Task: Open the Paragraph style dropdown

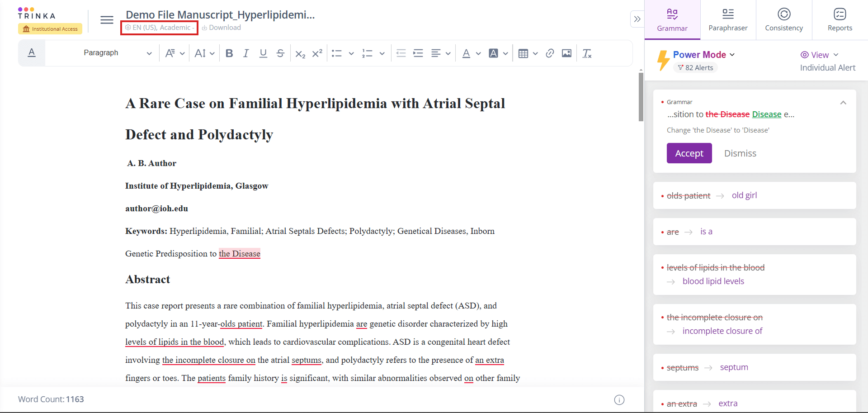Action: pos(118,53)
